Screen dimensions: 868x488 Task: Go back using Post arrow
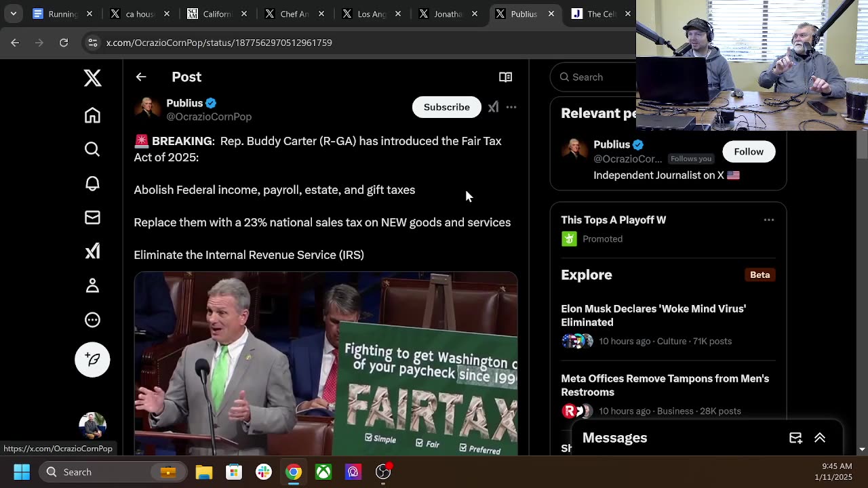[x=141, y=77]
